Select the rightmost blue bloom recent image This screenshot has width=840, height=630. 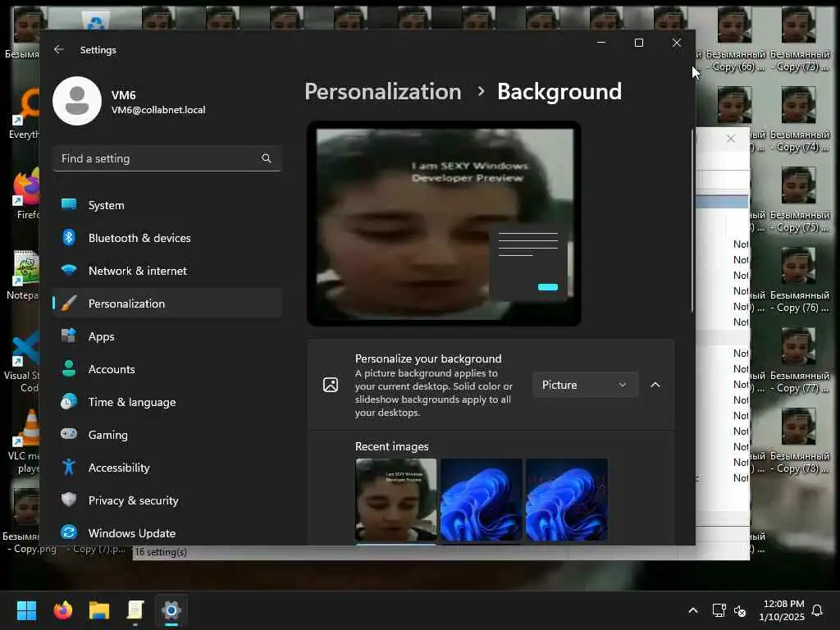[x=567, y=500]
